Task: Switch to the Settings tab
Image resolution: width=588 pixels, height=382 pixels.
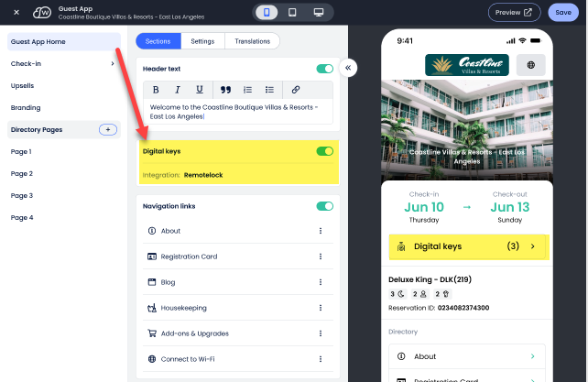Action: click(202, 41)
